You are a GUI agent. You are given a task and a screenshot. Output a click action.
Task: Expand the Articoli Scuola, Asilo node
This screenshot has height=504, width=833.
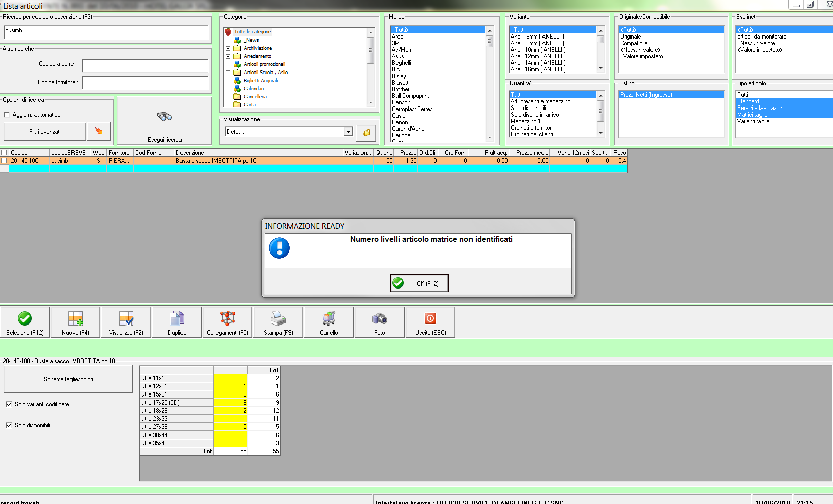coord(228,73)
